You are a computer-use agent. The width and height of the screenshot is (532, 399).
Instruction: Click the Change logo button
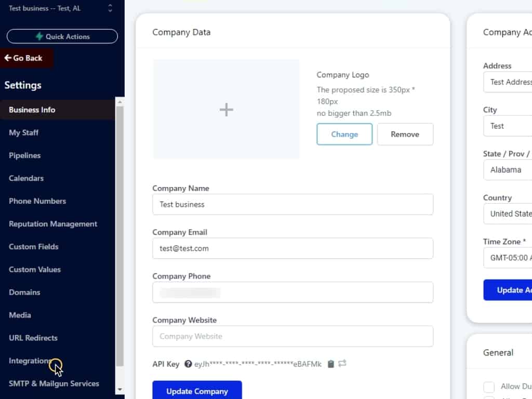click(344, 134)
